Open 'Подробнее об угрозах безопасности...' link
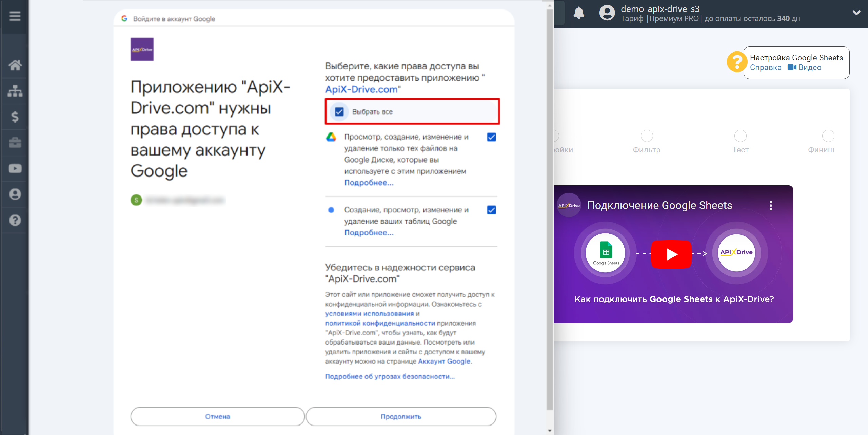This screenshot has width=868, height=435. click(x=390, y=376)
